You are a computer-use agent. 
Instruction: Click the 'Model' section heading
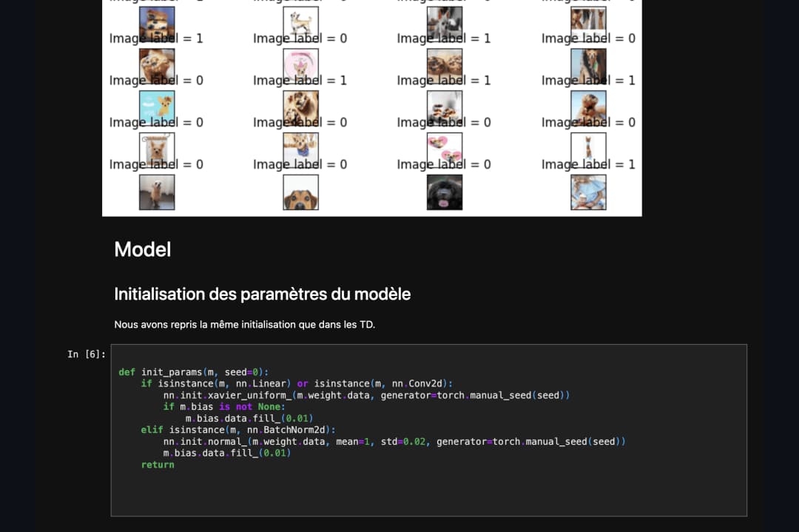coord(143,249)
